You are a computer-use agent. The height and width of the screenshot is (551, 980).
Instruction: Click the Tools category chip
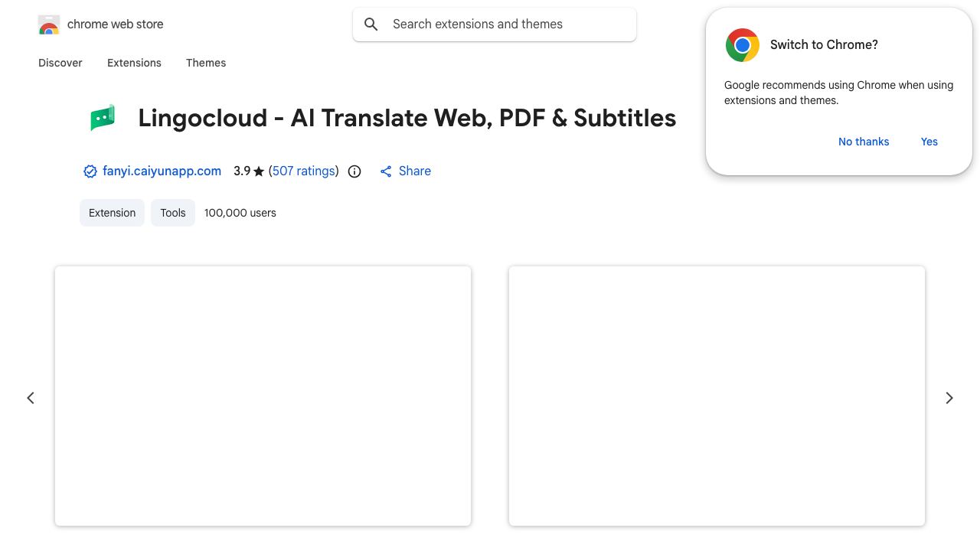[x=173, y=213]
